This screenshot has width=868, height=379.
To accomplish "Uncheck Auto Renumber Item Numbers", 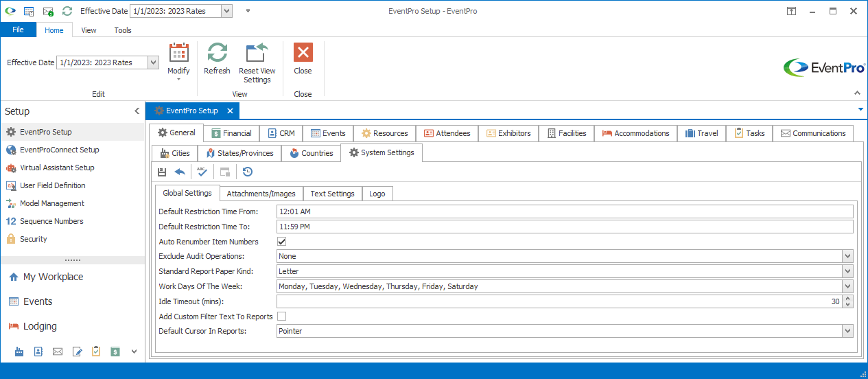I will tap(281, 242).
